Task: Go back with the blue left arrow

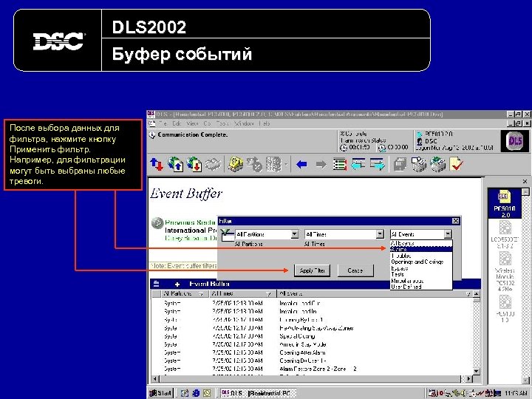Action: (x=301, y=165)
